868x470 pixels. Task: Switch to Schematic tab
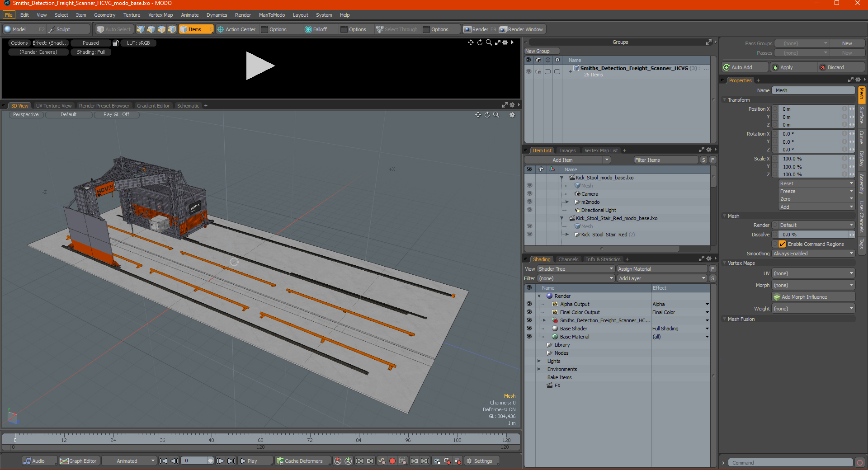click(188, 106)
